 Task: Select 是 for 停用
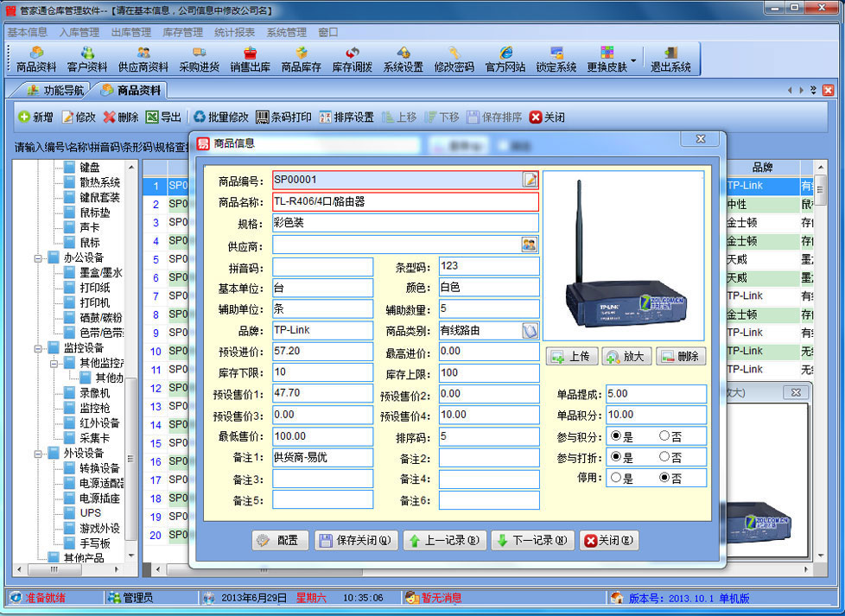pyautogui.click(x=616, y=478)
